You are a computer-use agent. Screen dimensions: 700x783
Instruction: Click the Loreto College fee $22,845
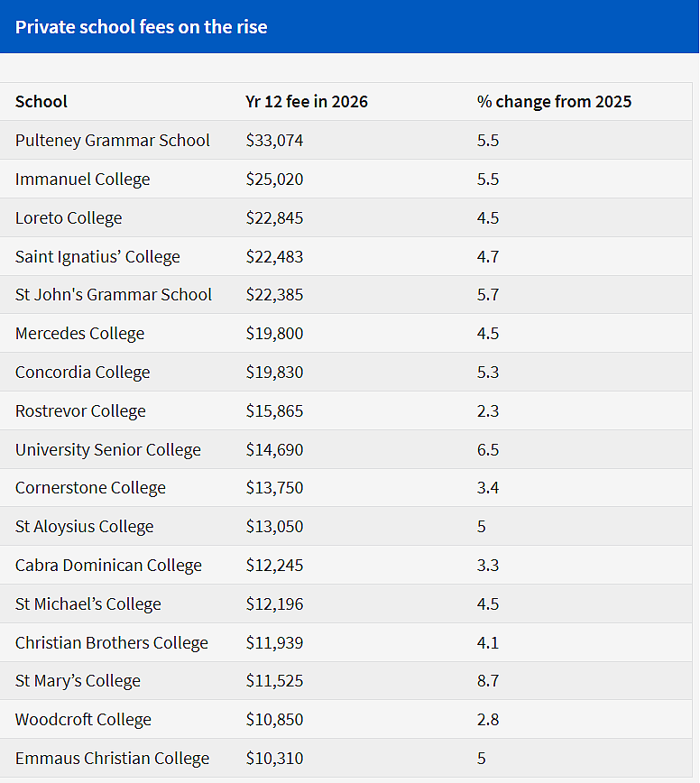(274, 217)
